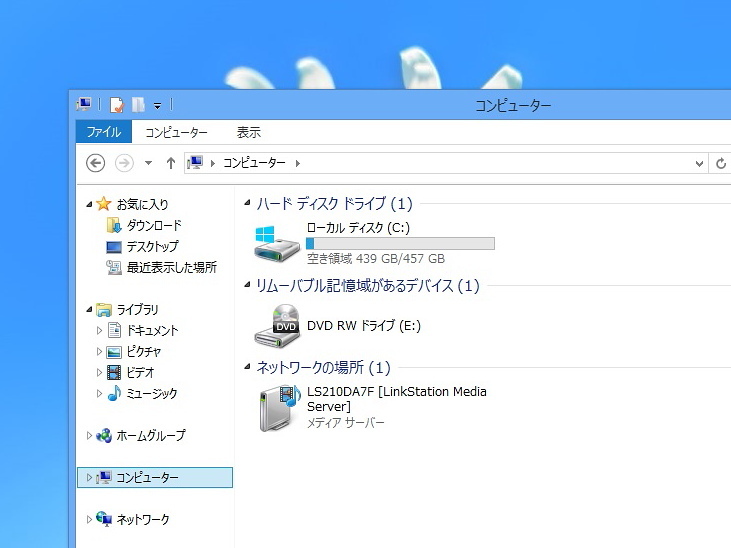Select the ビデオ library

tap(140, 373)
